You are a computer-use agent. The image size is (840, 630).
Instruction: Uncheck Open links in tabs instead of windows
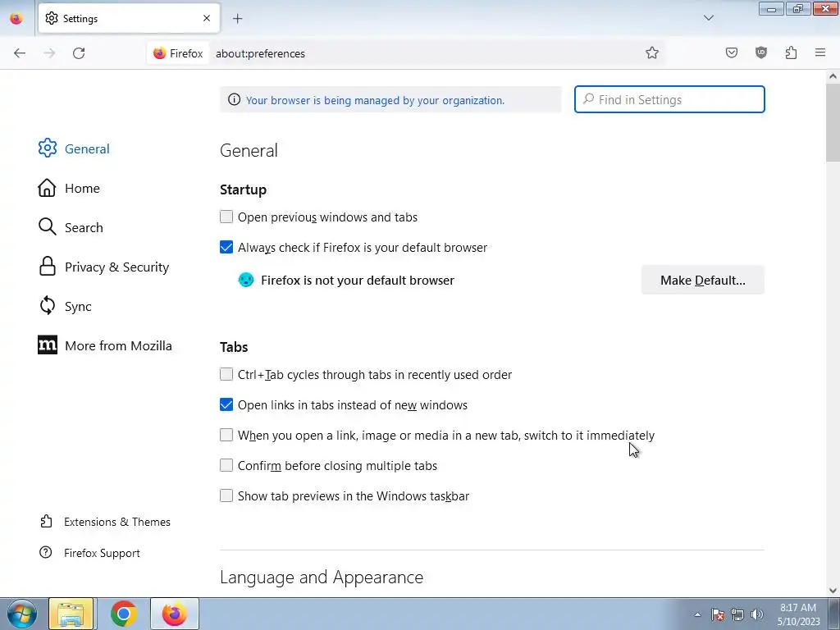pyautogui.click(x=226, y=405)
